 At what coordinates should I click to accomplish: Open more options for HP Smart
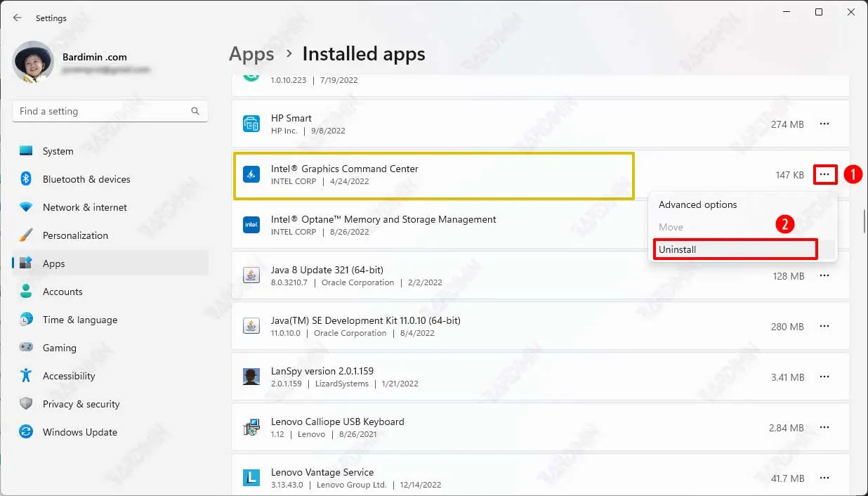coord(824,124)
